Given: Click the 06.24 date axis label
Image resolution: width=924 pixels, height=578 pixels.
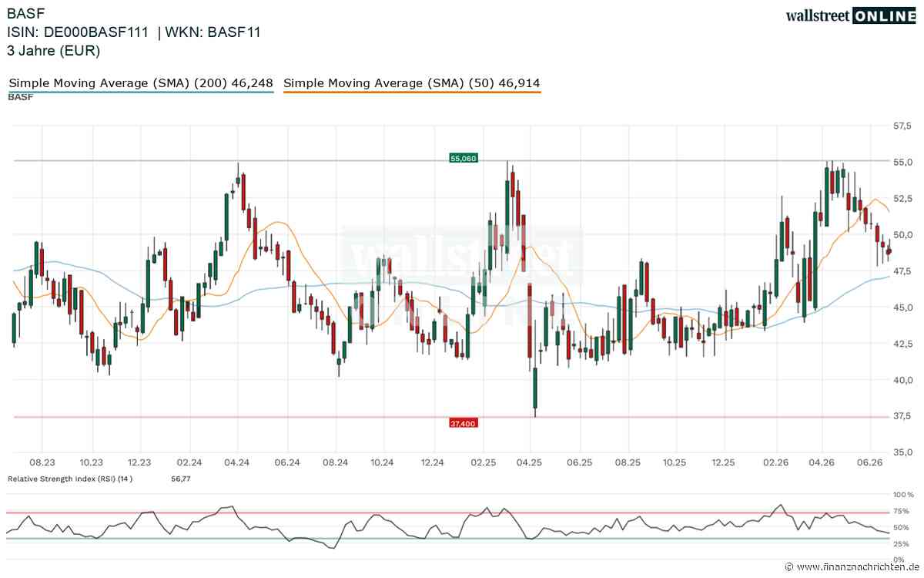Looking at the screenshot, I should click(x=286, y=462).
